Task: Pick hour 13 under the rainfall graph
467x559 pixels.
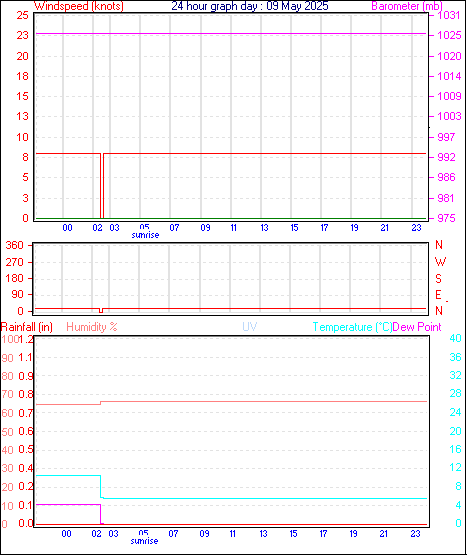Action: point(263,534)
